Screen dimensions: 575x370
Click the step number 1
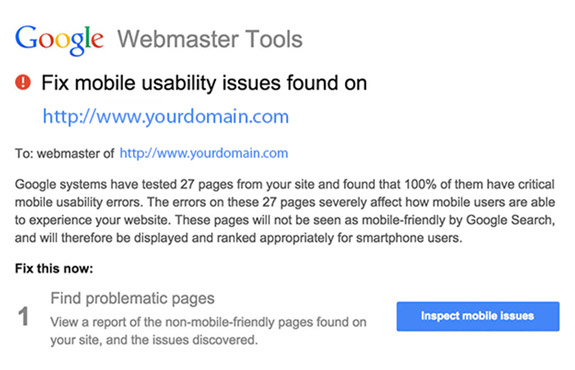[x=23, y=316]
